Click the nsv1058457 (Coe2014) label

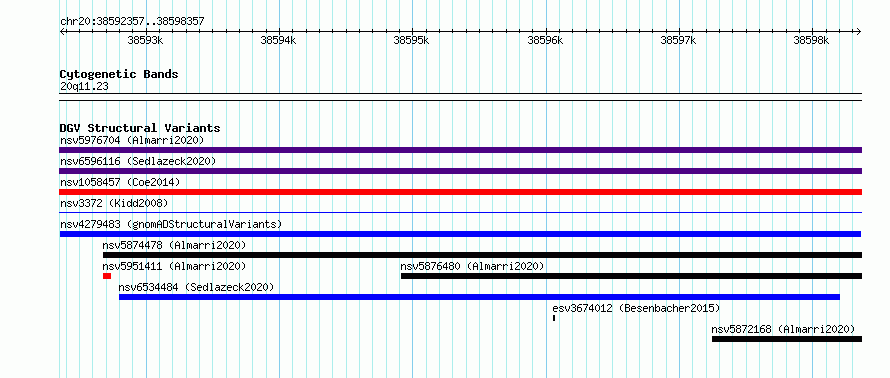tap(120, 182)
